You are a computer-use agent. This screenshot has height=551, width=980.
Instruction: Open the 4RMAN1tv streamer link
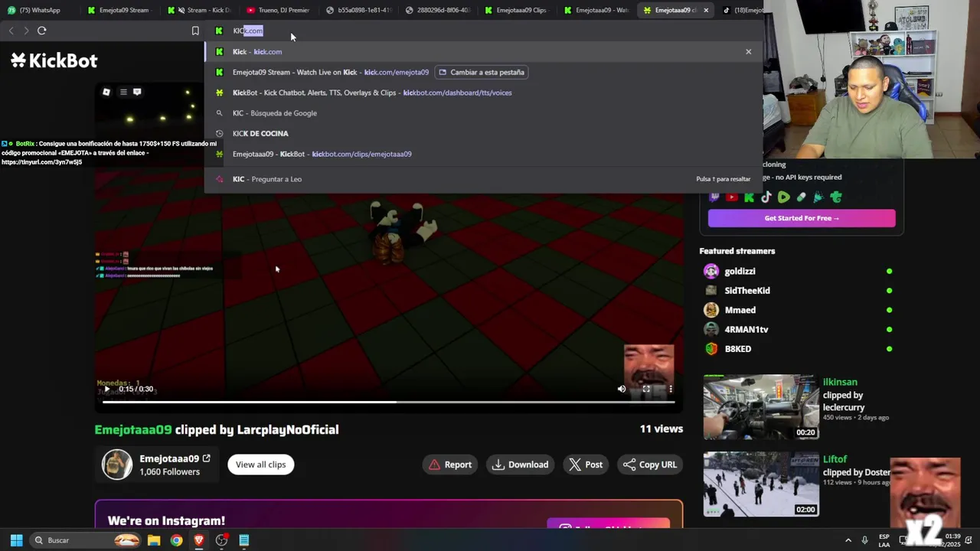[x=746, y=330]
